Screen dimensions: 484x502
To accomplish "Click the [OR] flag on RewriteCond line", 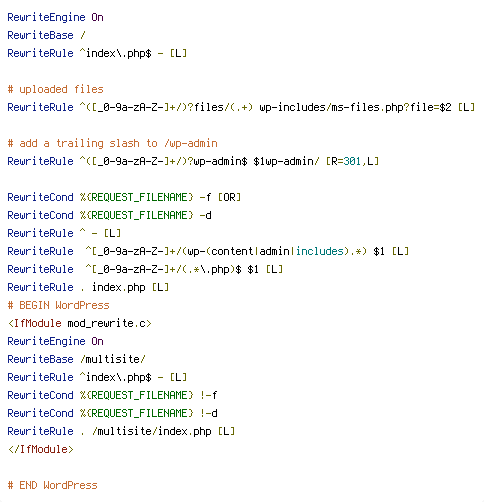I will point(229,197).
